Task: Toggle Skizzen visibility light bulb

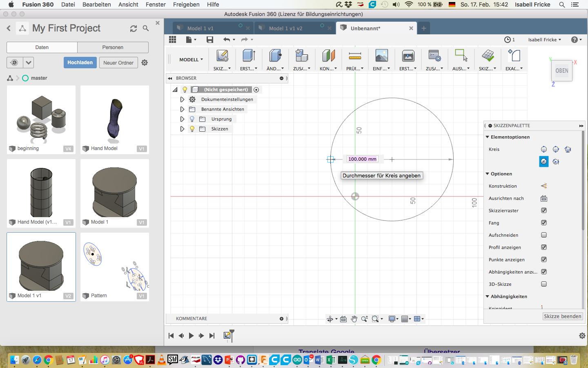Action: click(192, 129)
